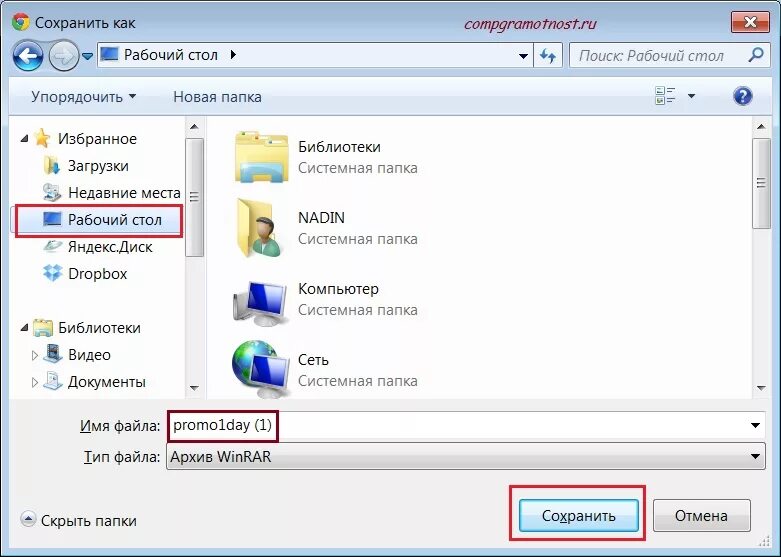781x557 pixels.
Task: Click the Компьютер item label
Action: tap(338, 289)
